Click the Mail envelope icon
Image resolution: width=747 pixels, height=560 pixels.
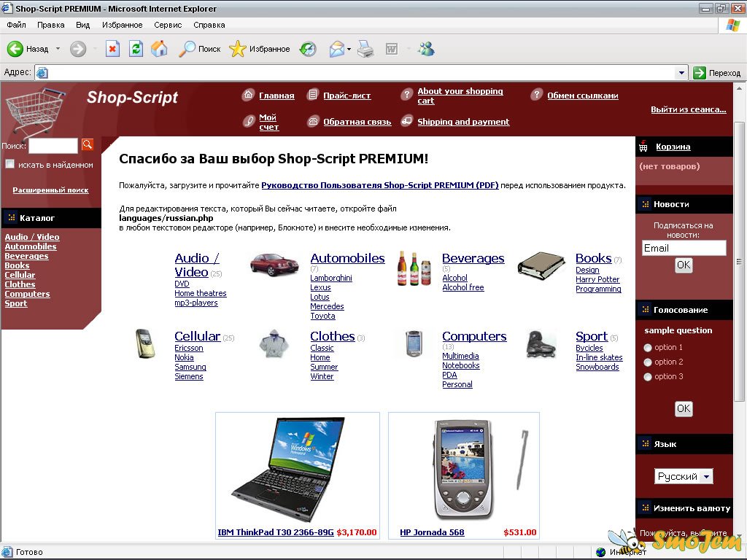coord(337,49)
